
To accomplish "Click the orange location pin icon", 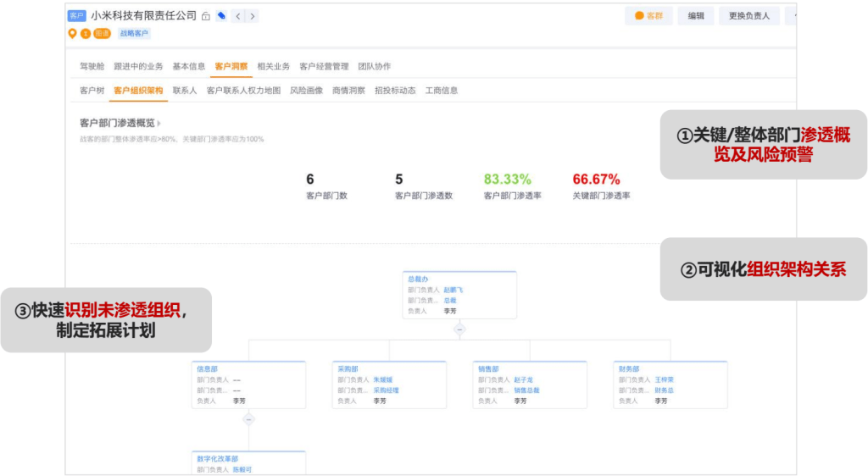I will [x=73, y=34].
